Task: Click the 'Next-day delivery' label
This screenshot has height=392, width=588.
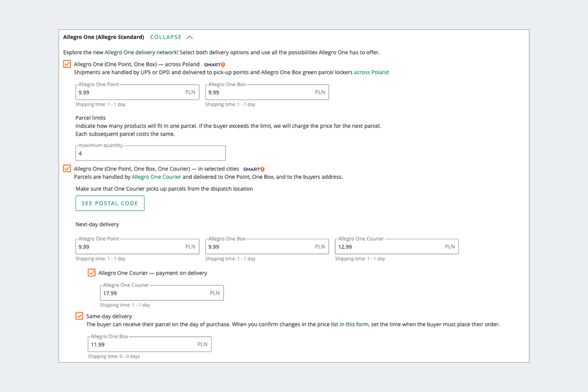Action: [x=97, y=225]
